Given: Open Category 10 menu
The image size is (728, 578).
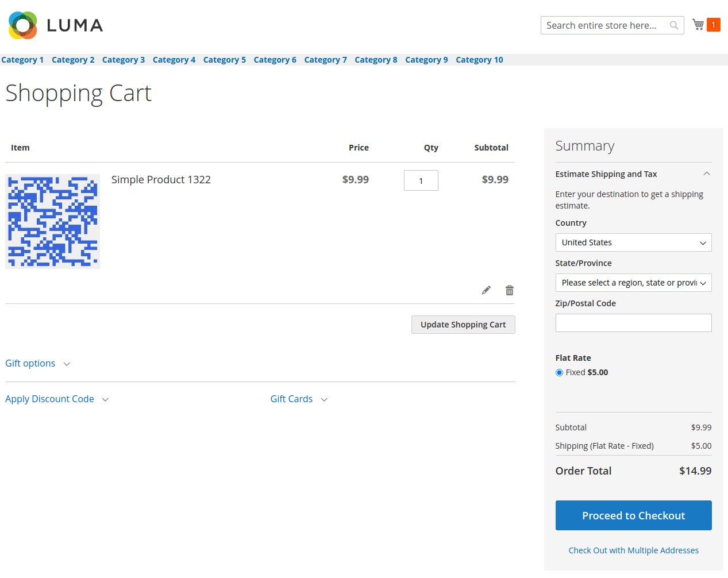Looking at the screenshot, I should click(x=479, y=60).
